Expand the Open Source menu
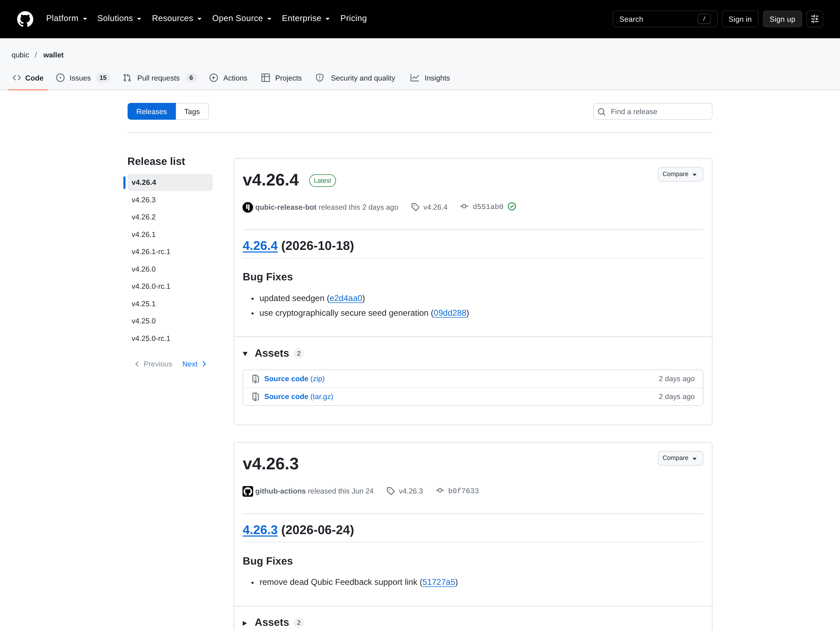 (x=241, y=18)
